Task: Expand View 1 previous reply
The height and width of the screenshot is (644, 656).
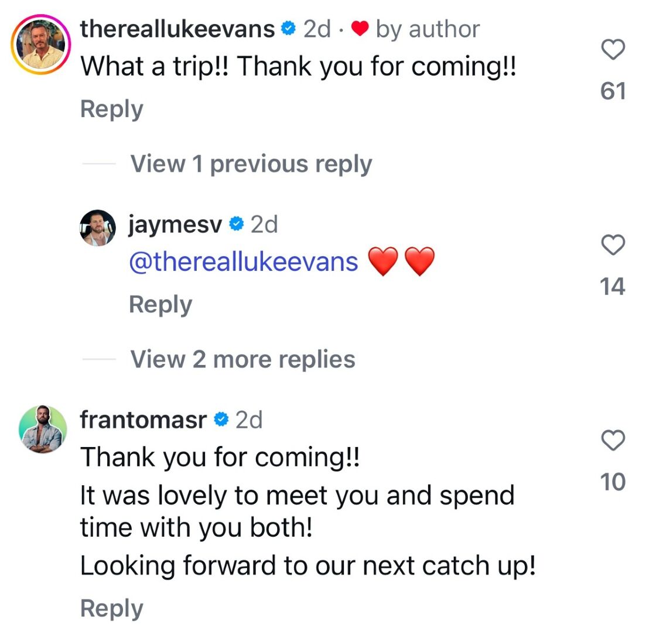Action: [x=251, y=164]
